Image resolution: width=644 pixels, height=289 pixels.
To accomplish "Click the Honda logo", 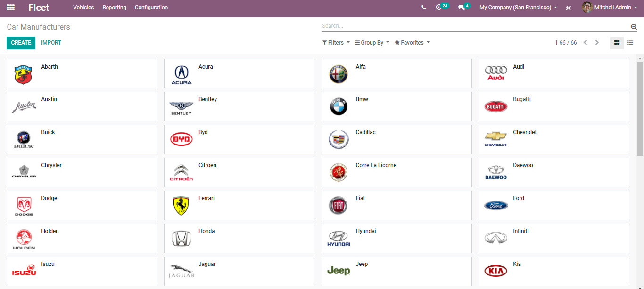I will click(181, 239).
